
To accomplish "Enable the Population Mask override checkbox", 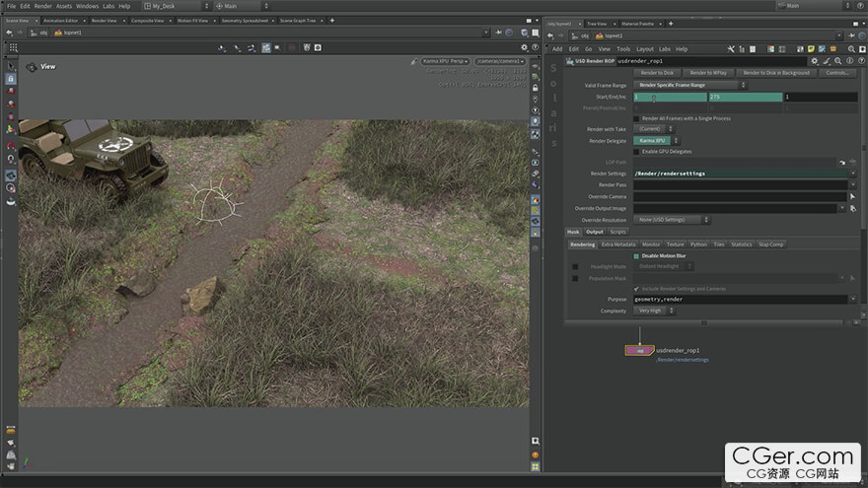I will tap(575, 278).
